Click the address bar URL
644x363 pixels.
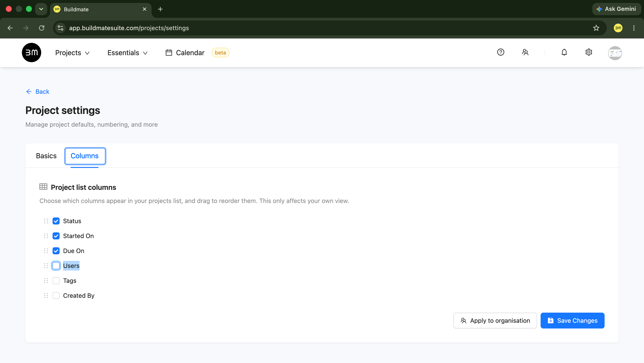(x=129, y=28)
